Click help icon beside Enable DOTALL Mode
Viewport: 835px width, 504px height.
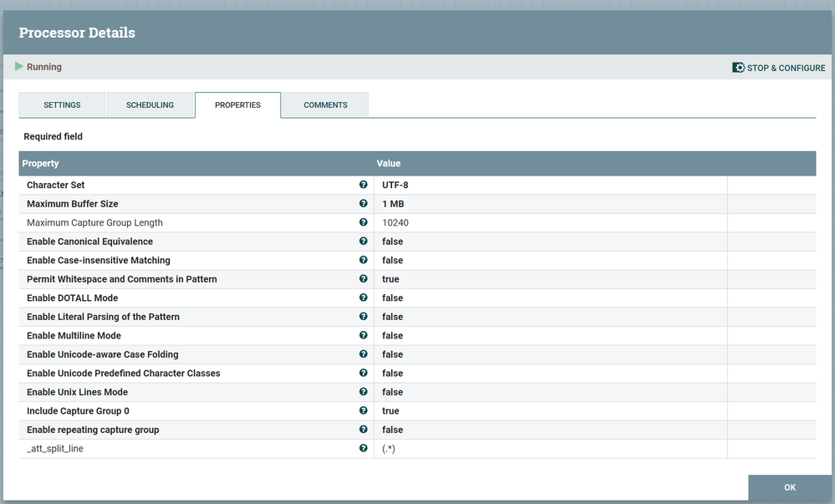coord(364,298)
